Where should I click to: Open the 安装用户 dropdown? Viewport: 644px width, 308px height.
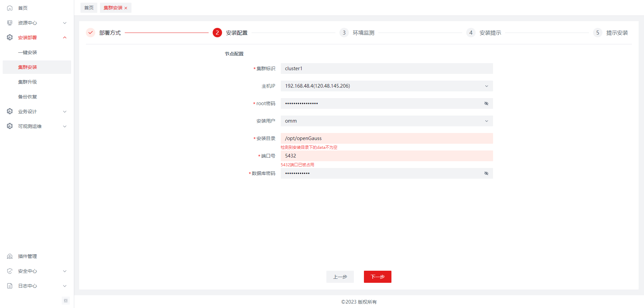click(386, 121)
